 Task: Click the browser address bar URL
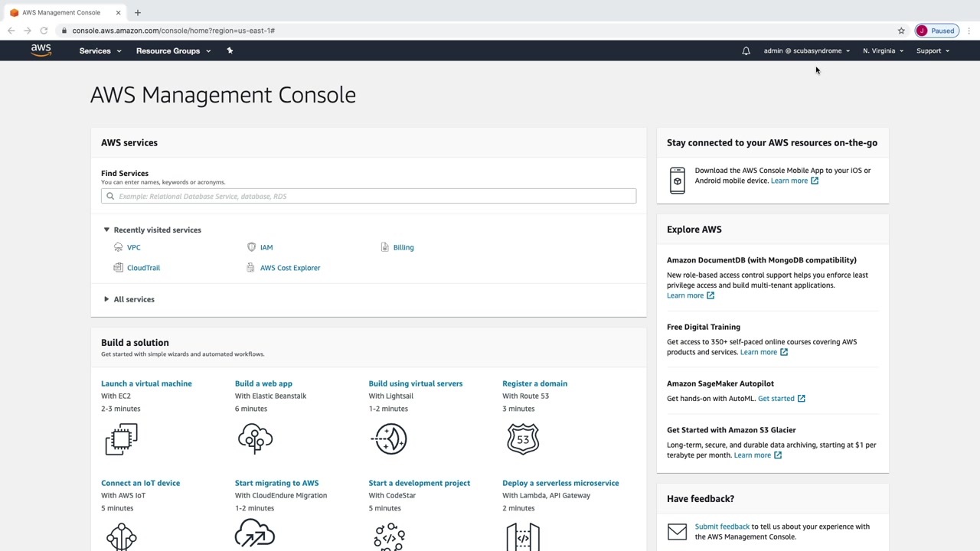(174, 31)
